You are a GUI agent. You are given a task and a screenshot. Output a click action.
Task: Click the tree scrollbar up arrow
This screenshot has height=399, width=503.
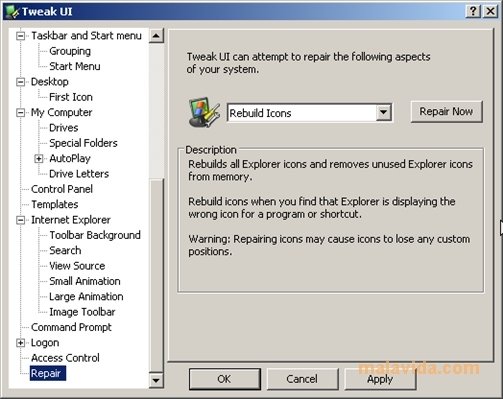tap(156, 36)
